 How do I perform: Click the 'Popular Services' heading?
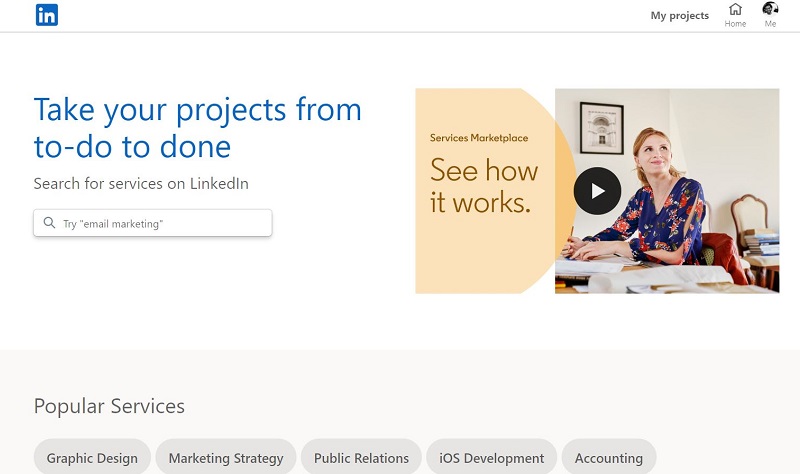pyautogui.click(x=109, y=406)
